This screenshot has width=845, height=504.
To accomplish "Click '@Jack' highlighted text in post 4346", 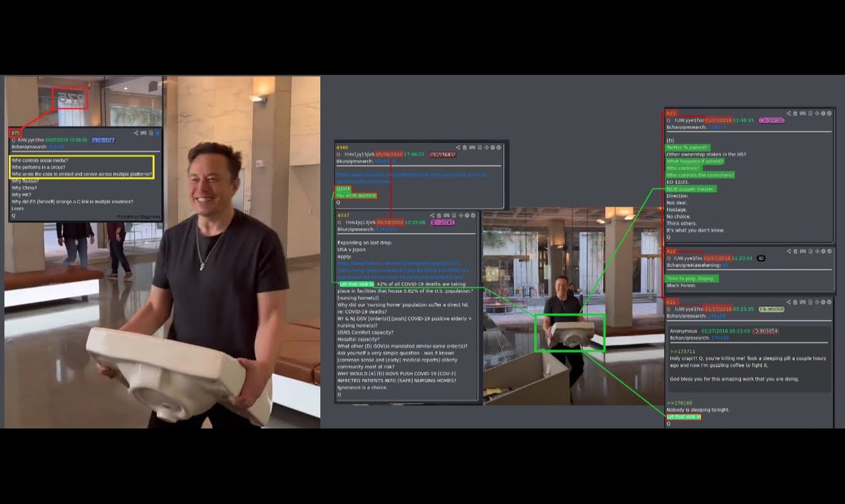I will pos(343,189).
